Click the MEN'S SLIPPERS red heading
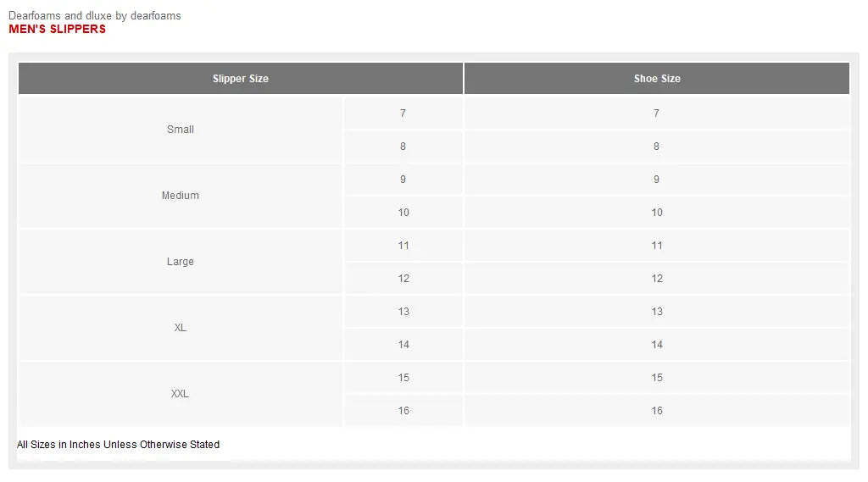 tap(58, 29)
